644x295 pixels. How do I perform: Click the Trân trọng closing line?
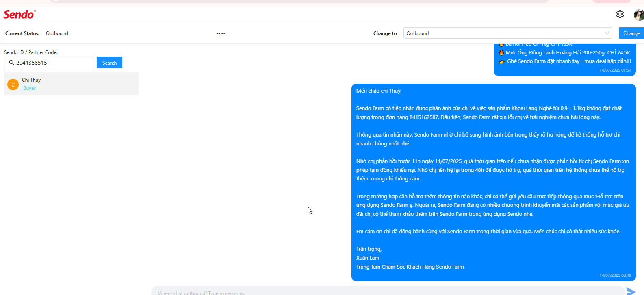pos(369,249)
